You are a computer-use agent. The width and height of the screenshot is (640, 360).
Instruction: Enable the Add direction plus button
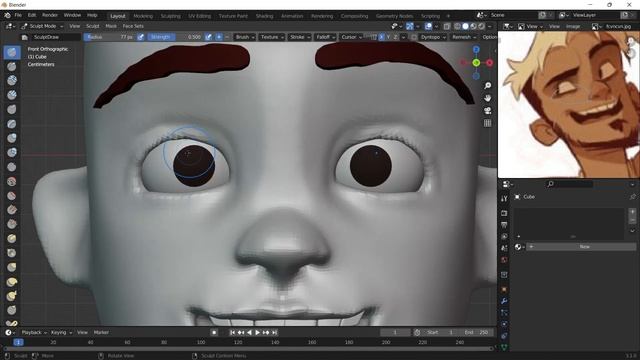(x=219, y=37)
